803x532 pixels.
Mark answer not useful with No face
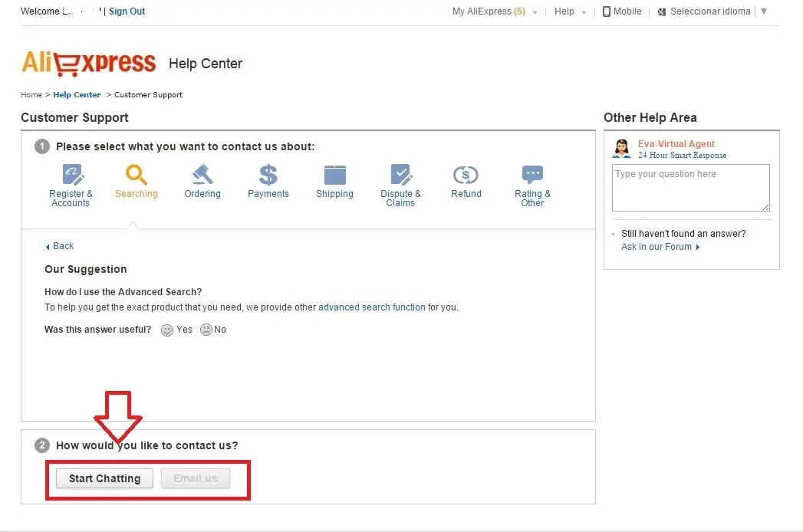[x=206, y=330]
